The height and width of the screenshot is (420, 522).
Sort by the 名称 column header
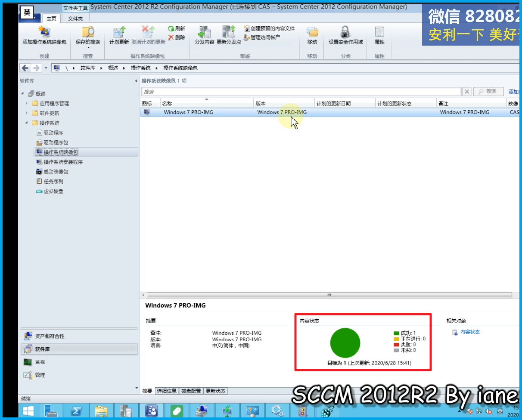[207, 103]
